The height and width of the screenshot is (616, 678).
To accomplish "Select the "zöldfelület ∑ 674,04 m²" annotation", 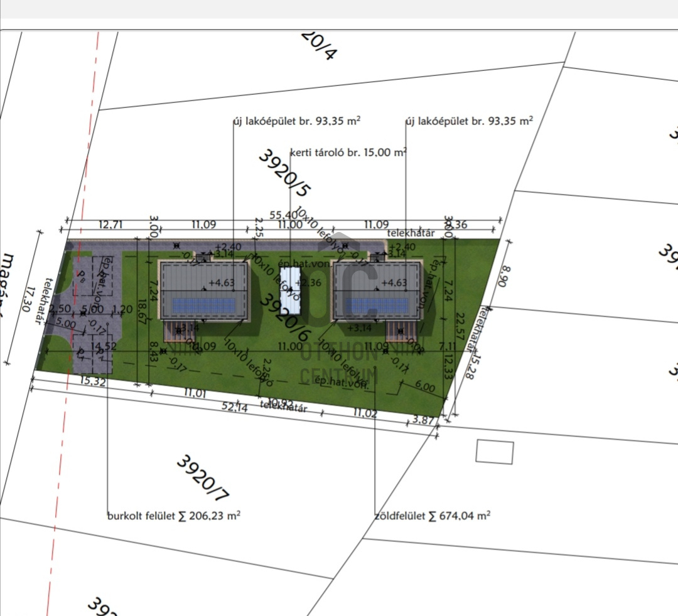I will (x=432, y=516).
